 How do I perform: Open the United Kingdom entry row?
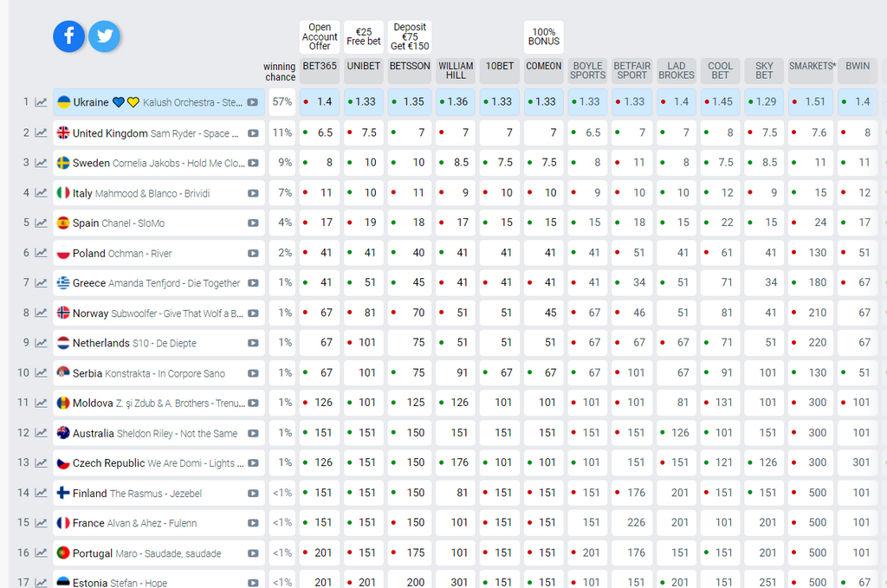pos(159,132)
